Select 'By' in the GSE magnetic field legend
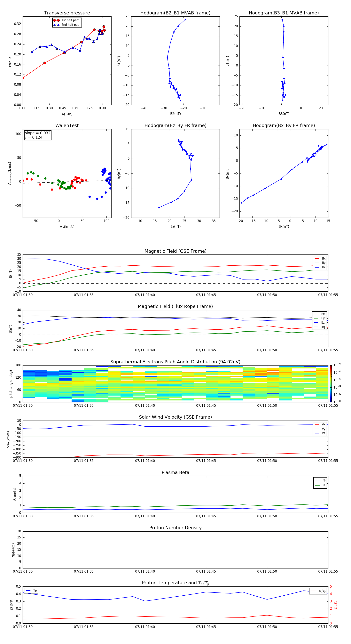This screenshot has width=351, height=644. coord(320,263)
